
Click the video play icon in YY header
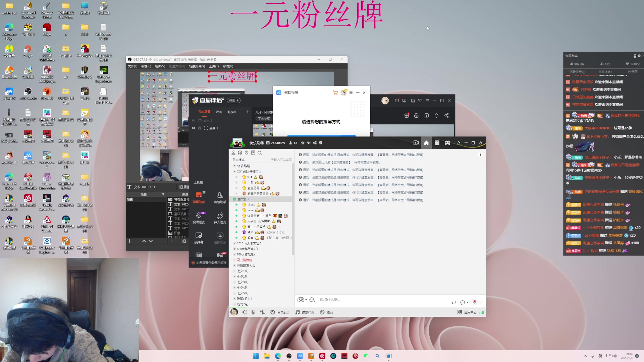(x=416, y=143)
